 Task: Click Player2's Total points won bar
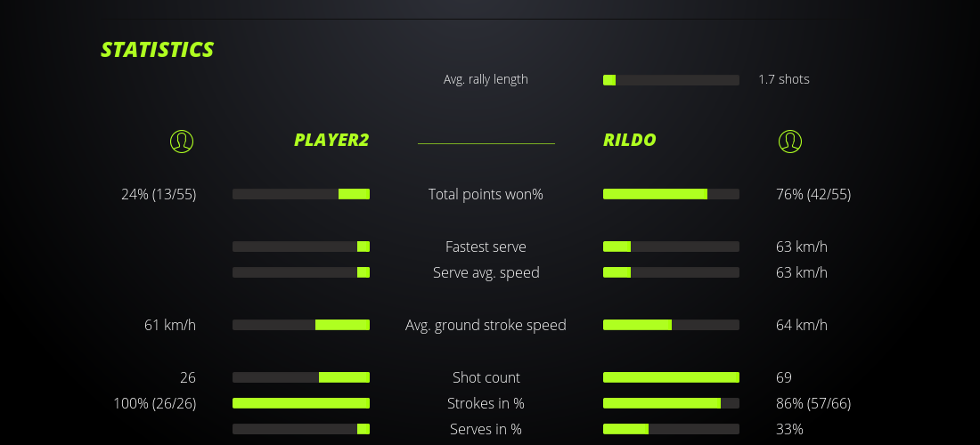pos(301,194)
